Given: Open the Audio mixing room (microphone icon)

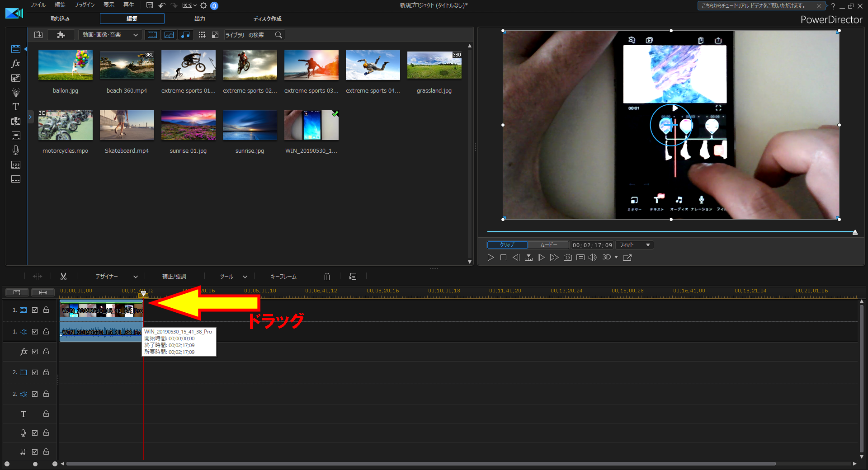Looking at the screenshot, I should pos(15,150).
